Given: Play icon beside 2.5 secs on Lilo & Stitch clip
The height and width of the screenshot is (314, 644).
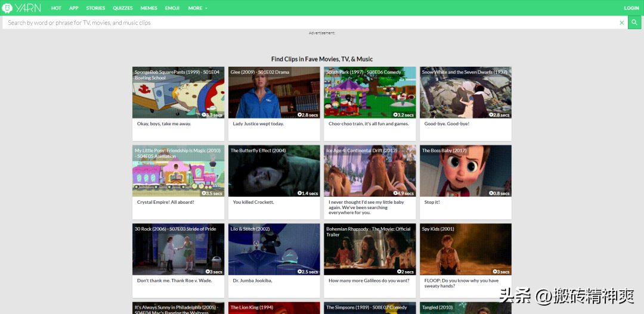Looking at the screenshot, I should click(x=299, y=272).
